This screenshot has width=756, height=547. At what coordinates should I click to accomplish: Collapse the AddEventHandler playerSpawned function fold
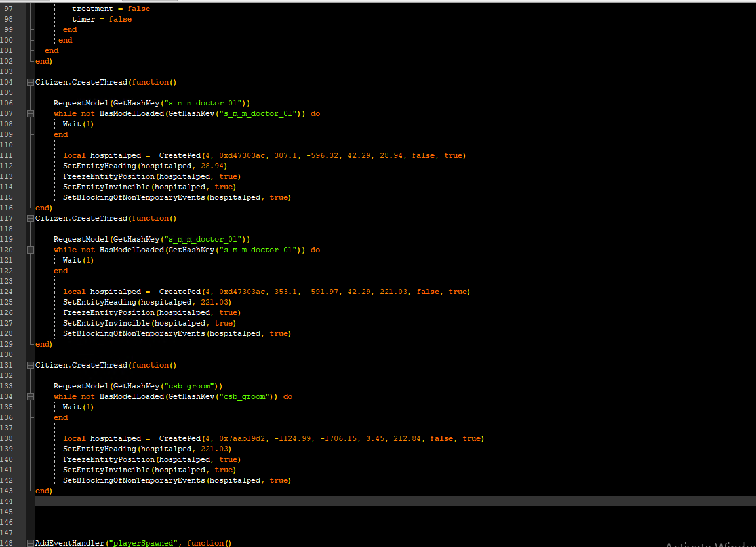(x=30, y=543)
